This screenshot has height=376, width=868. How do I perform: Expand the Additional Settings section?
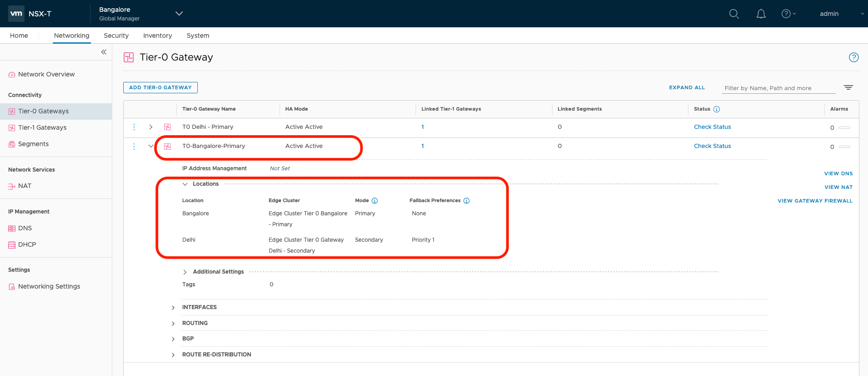pyautogui.click(x=185, y=272)
